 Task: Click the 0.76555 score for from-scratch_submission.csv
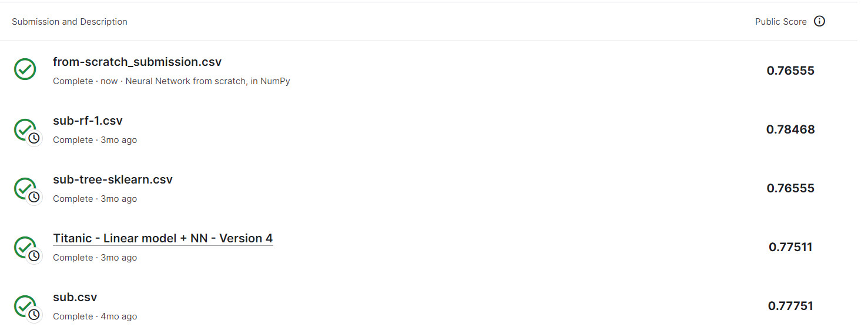pos(790,71)
